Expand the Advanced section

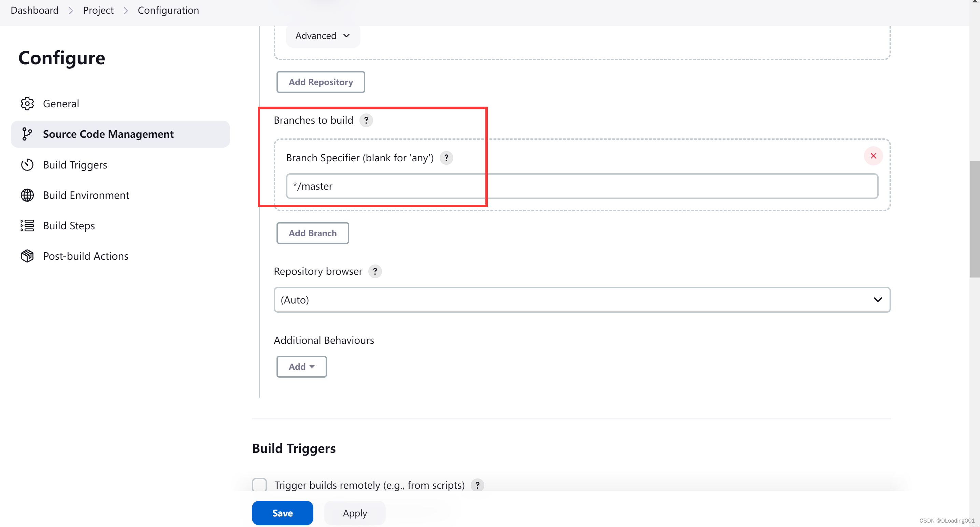coord(322,36)
